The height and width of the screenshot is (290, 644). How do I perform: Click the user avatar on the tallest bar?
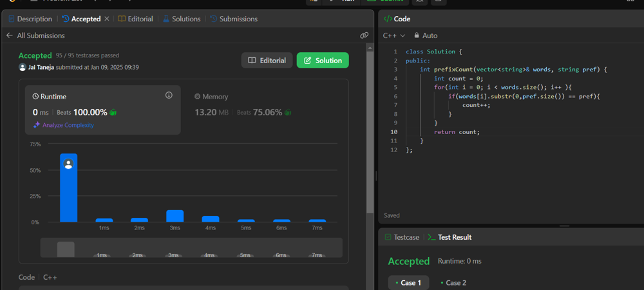pyautogui.click(x=69, y=164)
